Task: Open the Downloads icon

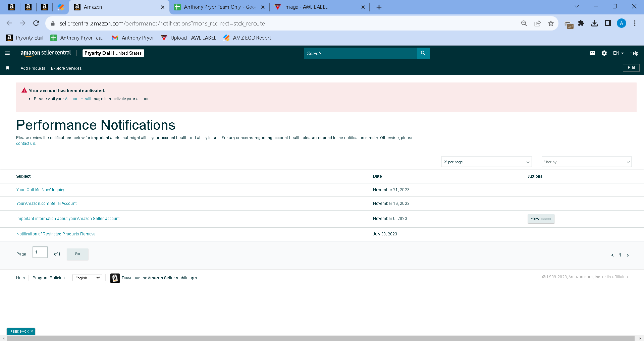Action: pos(595,23)
